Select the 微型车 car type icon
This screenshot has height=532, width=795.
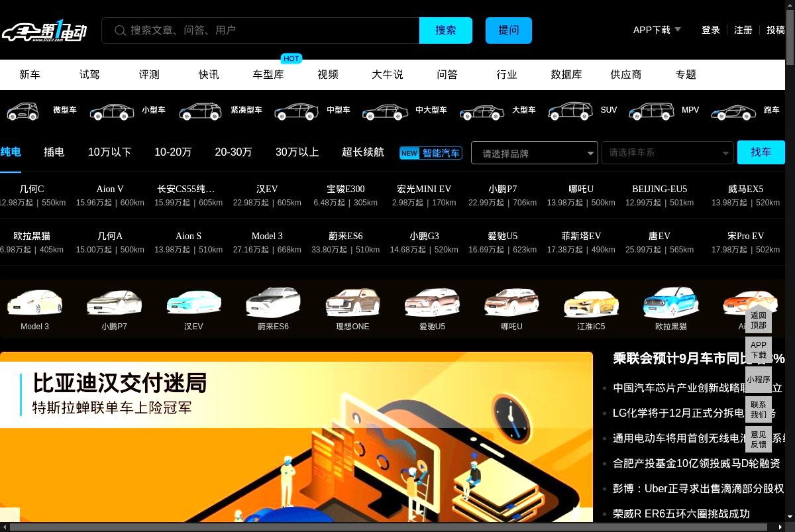pos(23,111)
